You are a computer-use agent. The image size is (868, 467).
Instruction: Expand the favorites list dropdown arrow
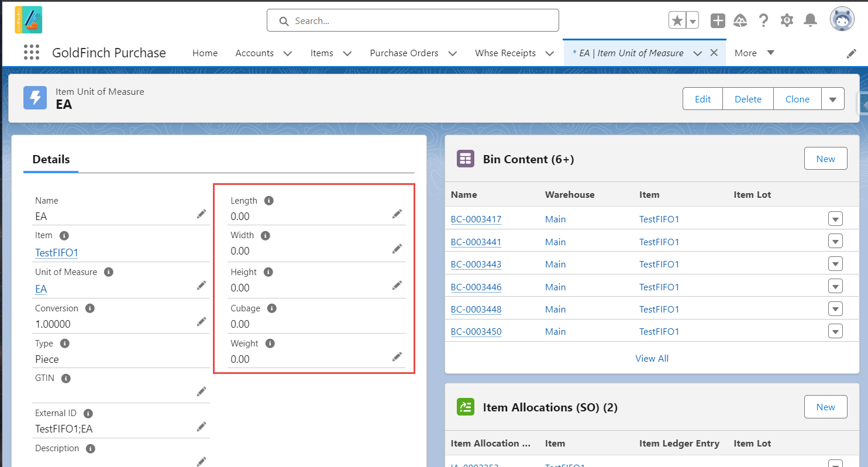tap(693, 20)
